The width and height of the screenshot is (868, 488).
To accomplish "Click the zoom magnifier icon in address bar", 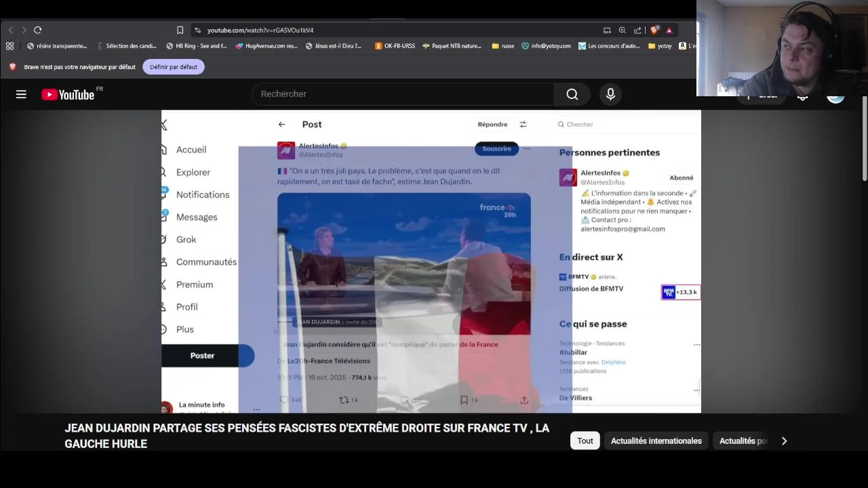I will pos(622,30).
